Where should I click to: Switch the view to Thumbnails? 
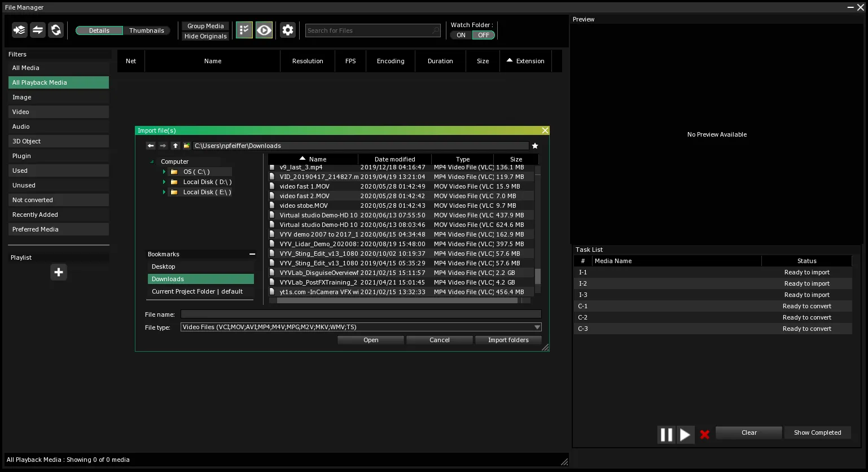coord(147,30)
